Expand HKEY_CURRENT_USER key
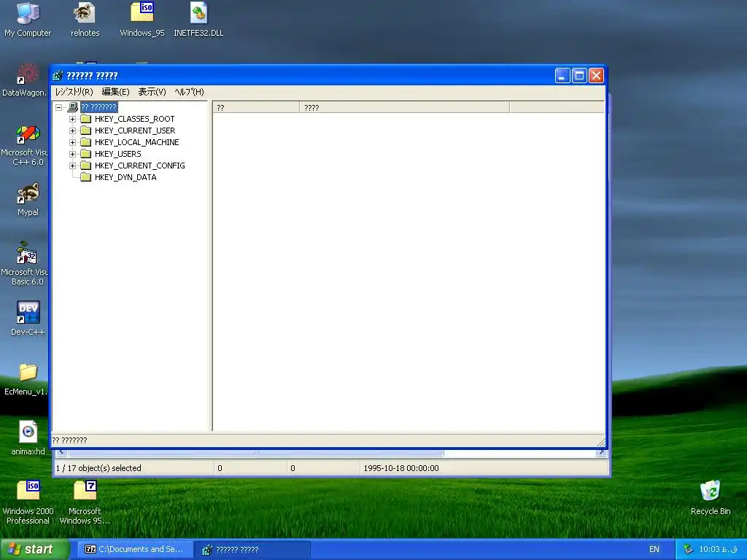Screen dimensions: 747x560 tap(72, 131)
